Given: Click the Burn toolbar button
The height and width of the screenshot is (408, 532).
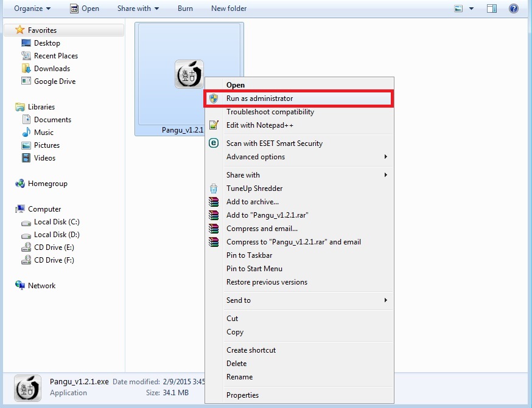Looking at the screenshot, I should (185, 9).
